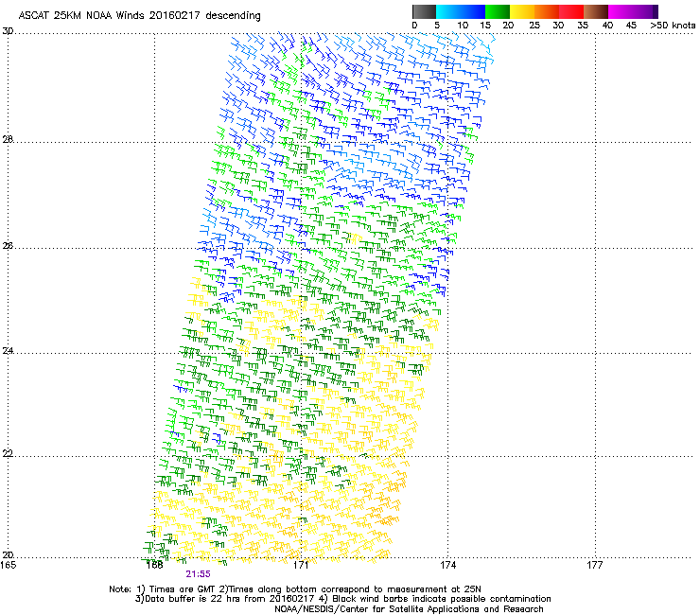
Task: Click the '177' longitude axis label
Action: tap(595, 565)
